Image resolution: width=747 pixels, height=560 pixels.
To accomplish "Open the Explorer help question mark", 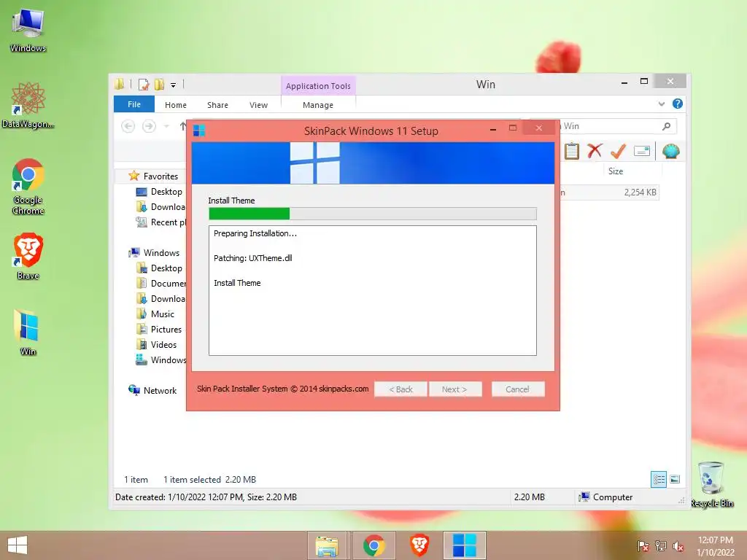I will click(678, 104).
